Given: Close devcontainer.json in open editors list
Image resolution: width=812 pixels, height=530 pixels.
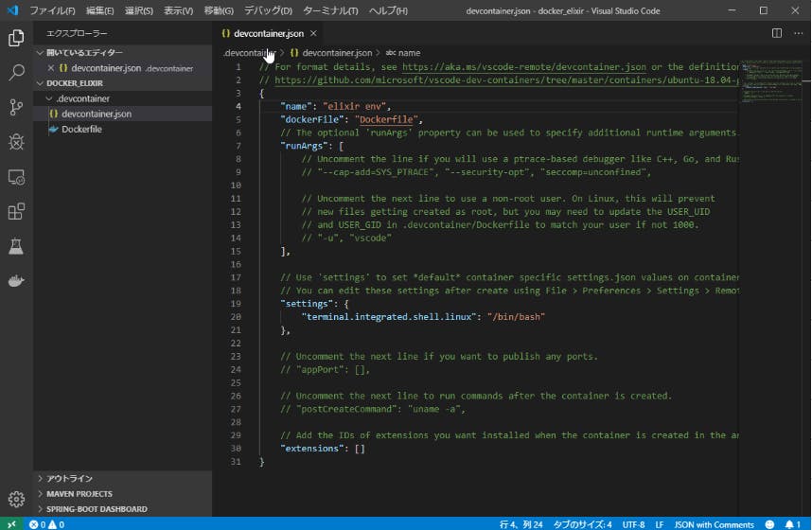Looking at the screenshot, I should click(x=51, y=68).
